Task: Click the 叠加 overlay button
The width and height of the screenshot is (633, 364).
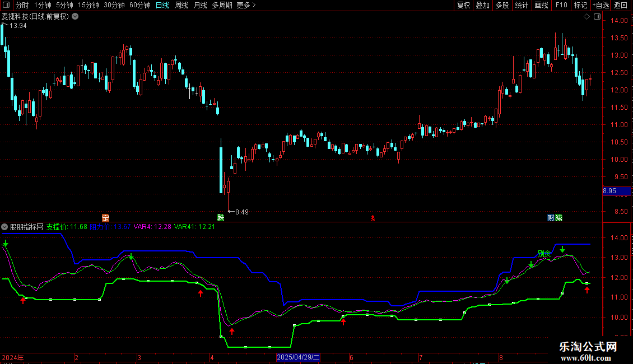Action: [x=483, y=5]
